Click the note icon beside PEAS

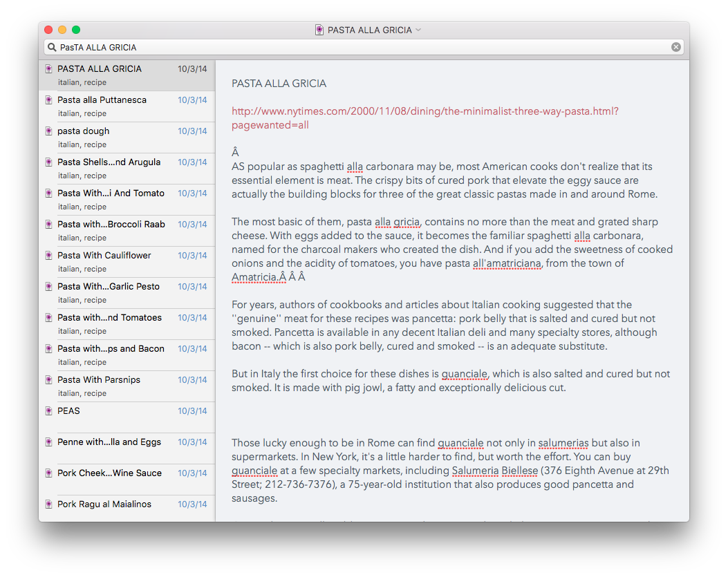[49, 411]
